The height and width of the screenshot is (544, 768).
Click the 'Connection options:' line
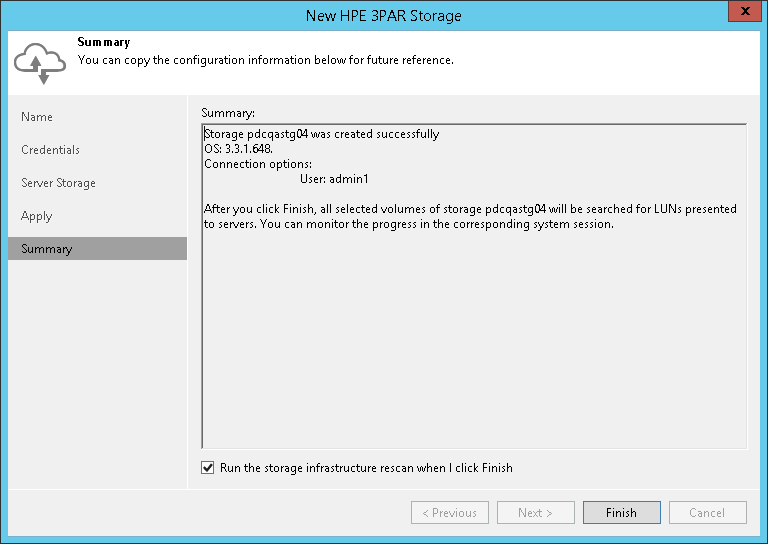click(x=258, y=164)
